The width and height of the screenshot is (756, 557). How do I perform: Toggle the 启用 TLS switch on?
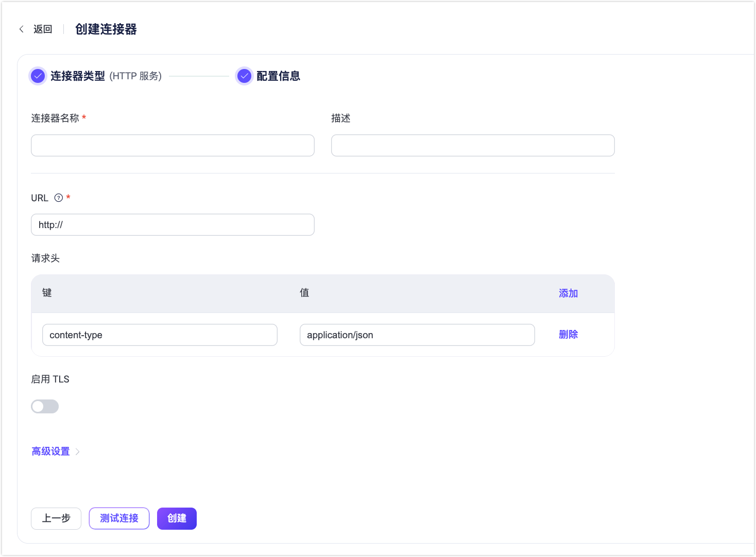click(x=45, y=406)
